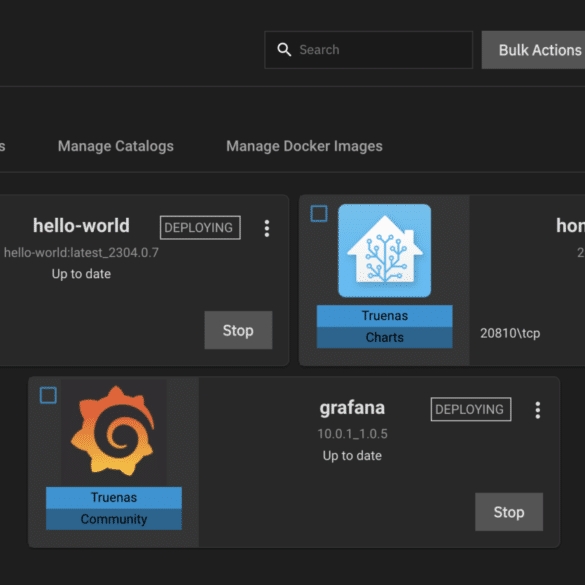Click the Community train label

(114, 519)
